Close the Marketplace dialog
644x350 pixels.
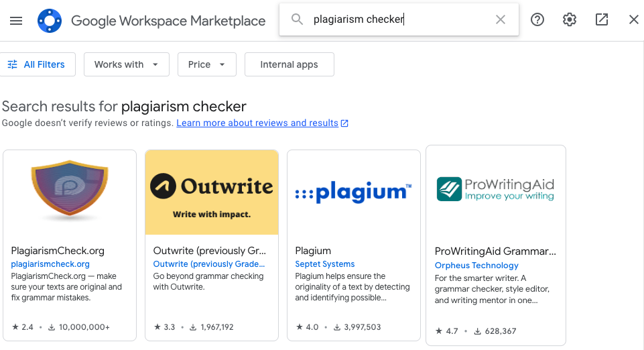coord(634,19)
